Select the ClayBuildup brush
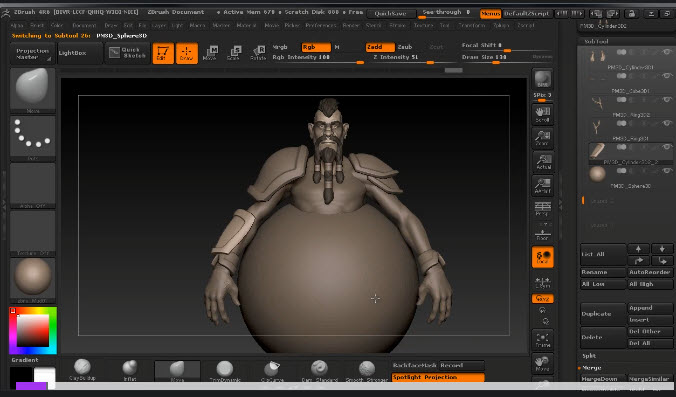This screenshot has height=397, width=676. (x=82, y=370)
